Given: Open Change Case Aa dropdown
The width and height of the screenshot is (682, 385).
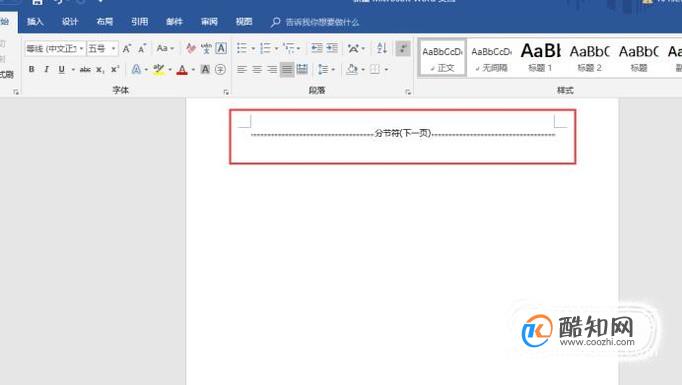Looking at the screenshot, I should (x=165, y=48).
